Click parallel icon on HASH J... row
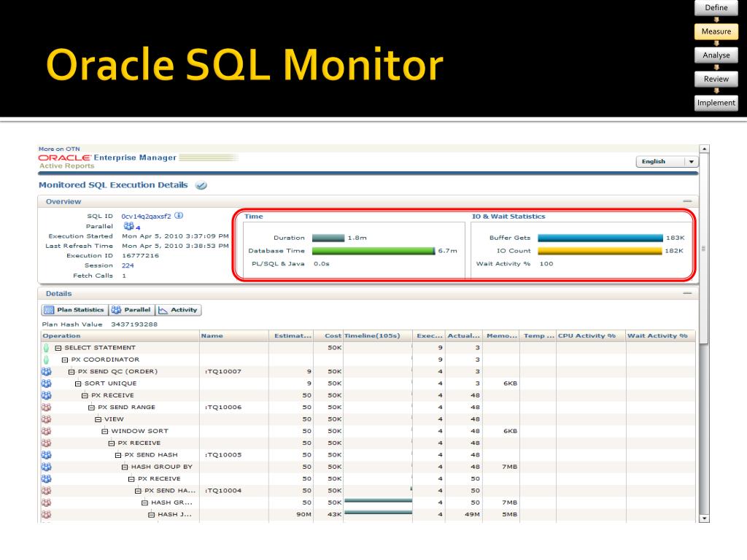The image size is (747, 560). tap(46, 514)
